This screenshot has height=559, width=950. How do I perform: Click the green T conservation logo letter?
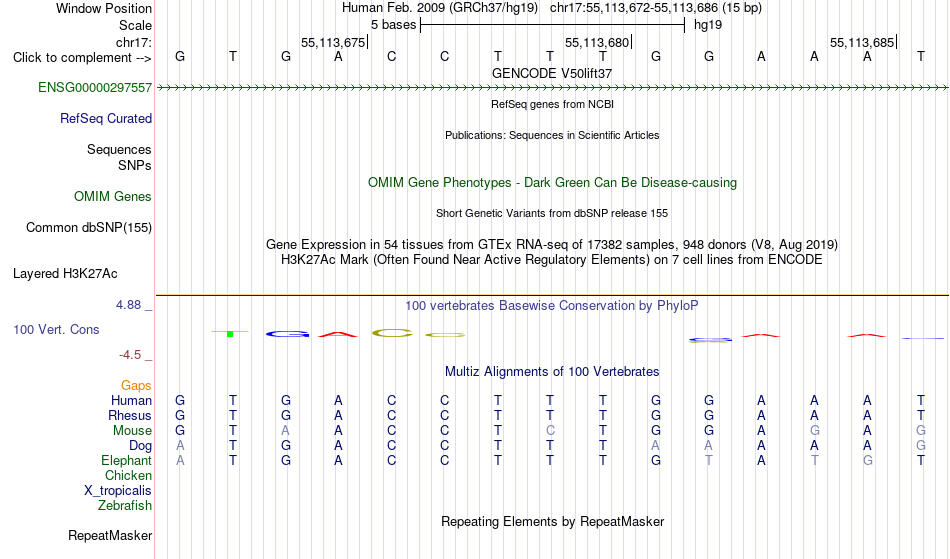click(x=230, y=333)
